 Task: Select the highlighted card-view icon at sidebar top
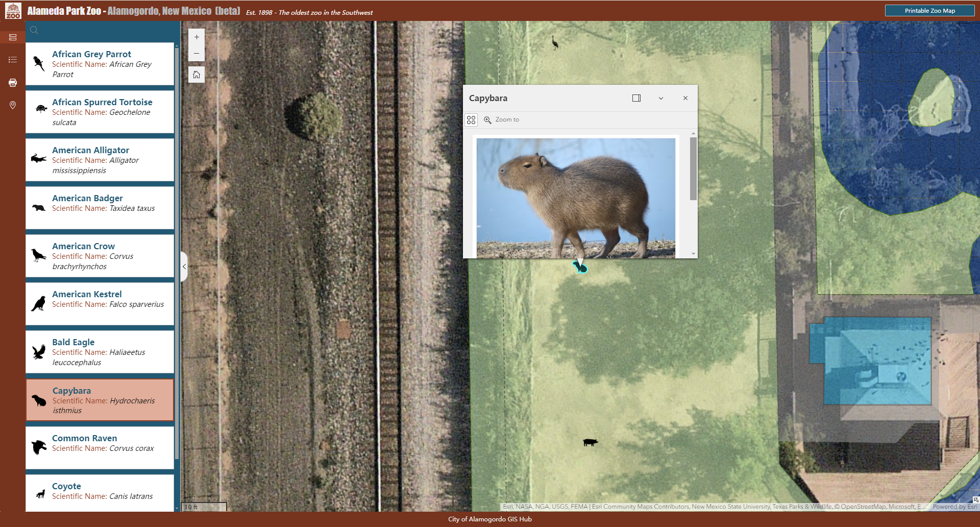pos(13,37)
